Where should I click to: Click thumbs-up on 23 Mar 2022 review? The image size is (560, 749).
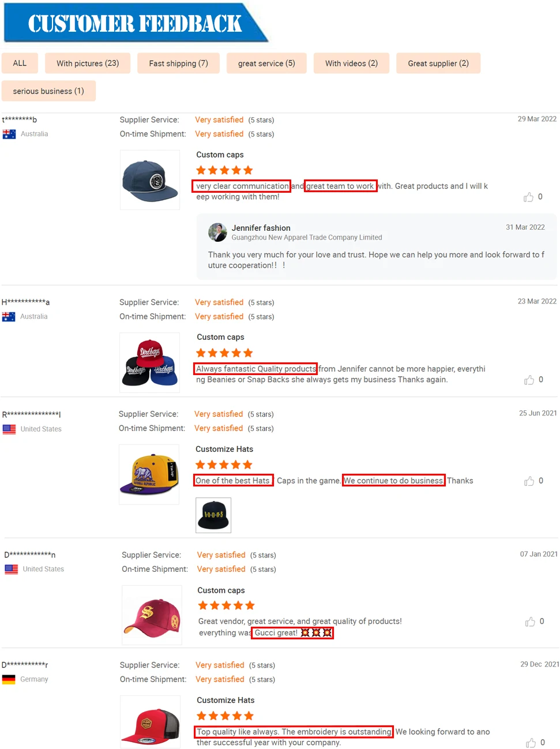[529, 380]
